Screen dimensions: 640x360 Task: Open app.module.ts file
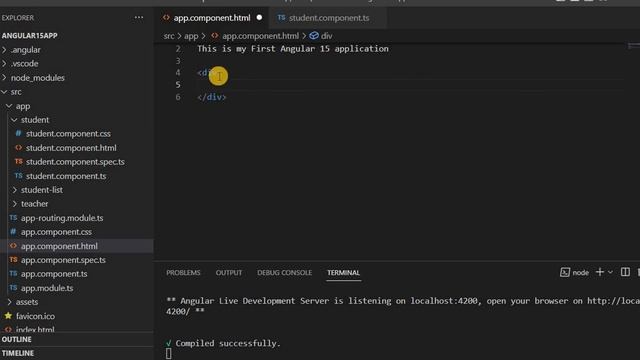pyautogui.click(x=47, y=288)
